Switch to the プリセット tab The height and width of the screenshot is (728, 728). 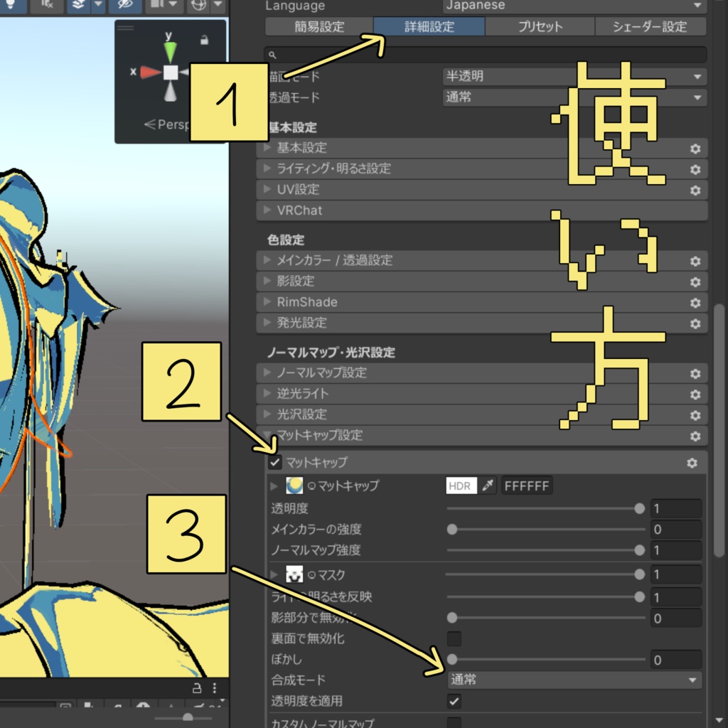click(540, 26)
